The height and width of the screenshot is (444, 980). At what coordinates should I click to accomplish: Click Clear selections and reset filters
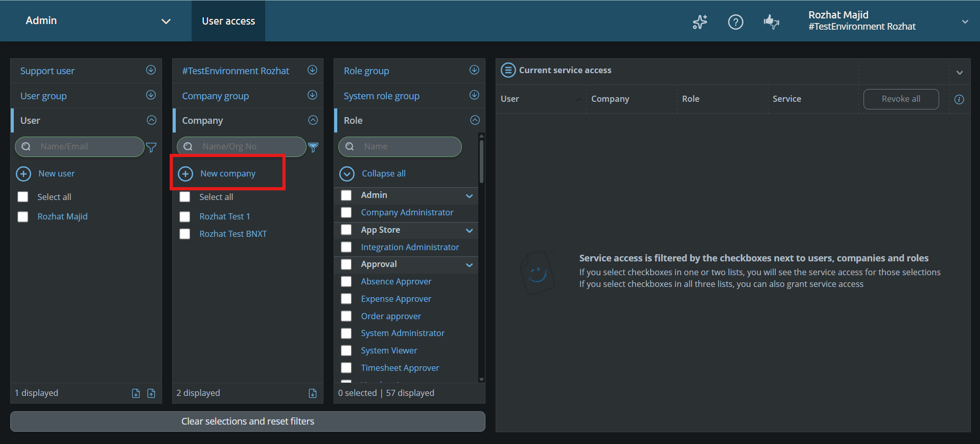[248, 421]
